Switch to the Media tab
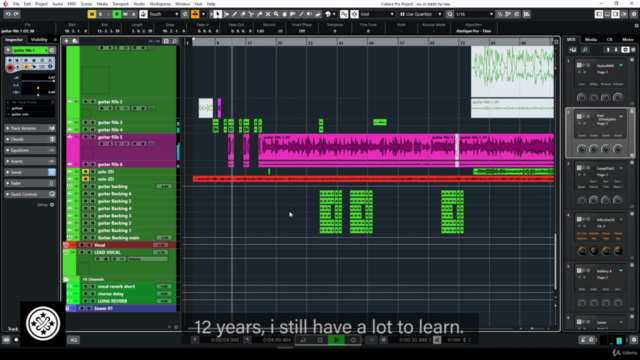Screen dimensions: 640x360 click(591, 40)
